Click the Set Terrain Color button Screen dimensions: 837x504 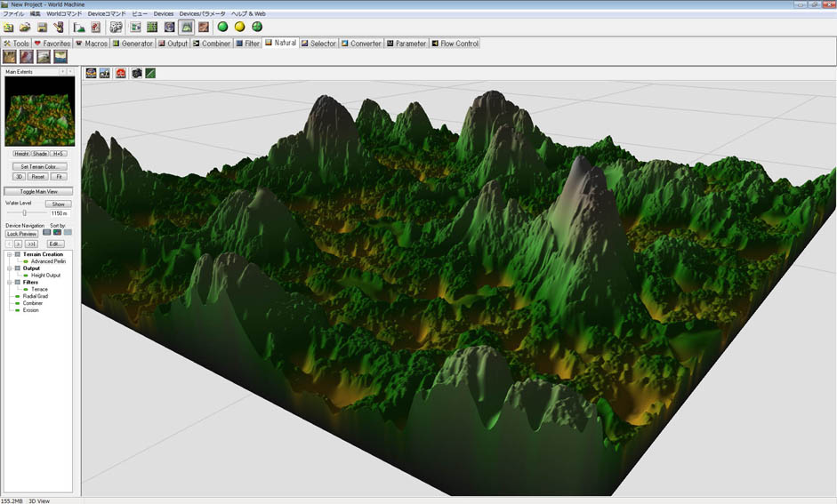click(38, 166)
